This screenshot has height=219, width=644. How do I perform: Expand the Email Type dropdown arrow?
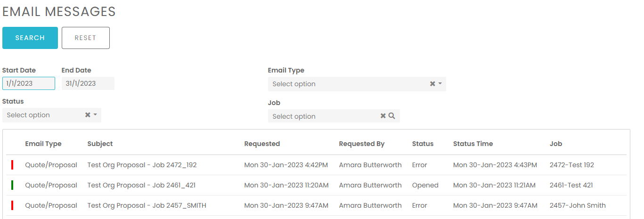440,84
